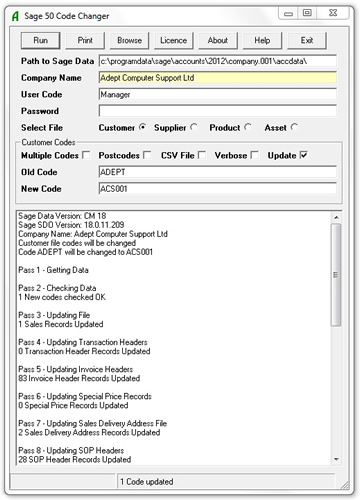This screenshot has width=360, height=500.
Task: Click log line 'Sage SDO Version: 18.0.11.209'
Action: (x=71, y=225)
